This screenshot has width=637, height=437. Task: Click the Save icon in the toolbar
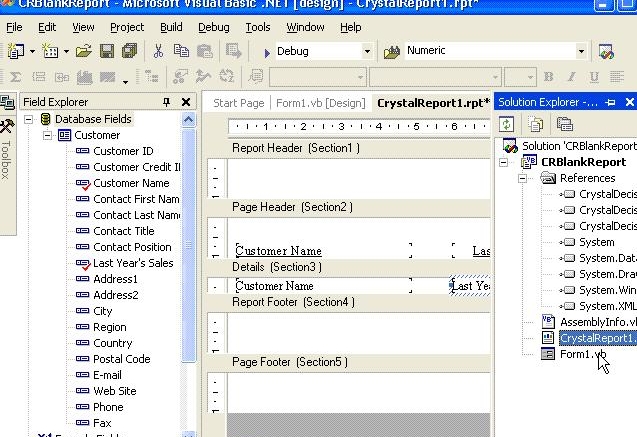[x=107, y=51]
